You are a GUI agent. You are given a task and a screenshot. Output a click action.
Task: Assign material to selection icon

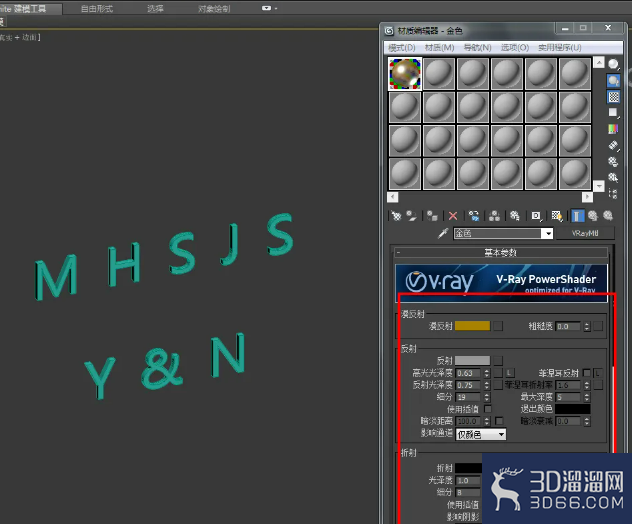(432, 216)
